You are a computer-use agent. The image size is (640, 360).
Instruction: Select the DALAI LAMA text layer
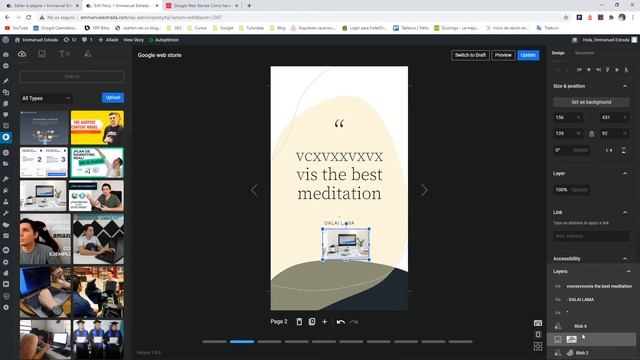pyautogui.click(x=591, y=300)
